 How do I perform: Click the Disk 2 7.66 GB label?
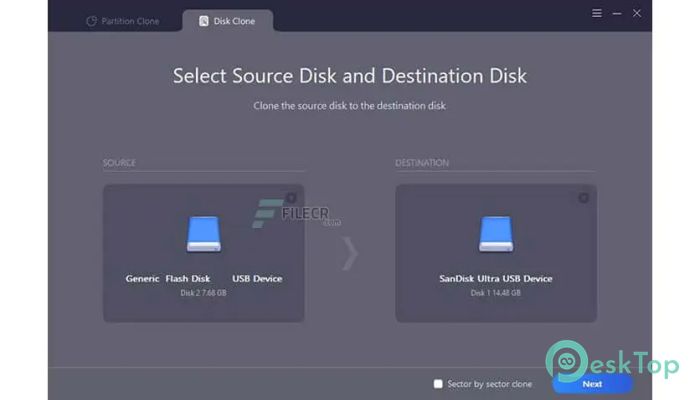[x=203, y=293]
